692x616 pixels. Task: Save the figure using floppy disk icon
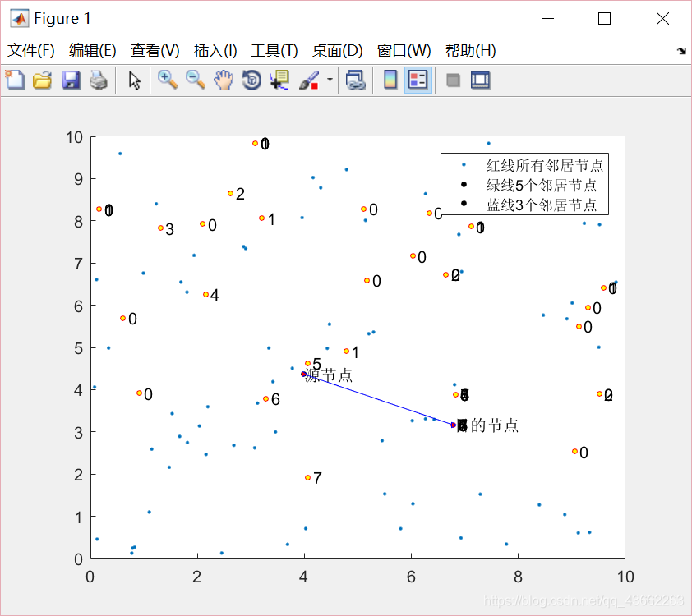click(71, 80)
